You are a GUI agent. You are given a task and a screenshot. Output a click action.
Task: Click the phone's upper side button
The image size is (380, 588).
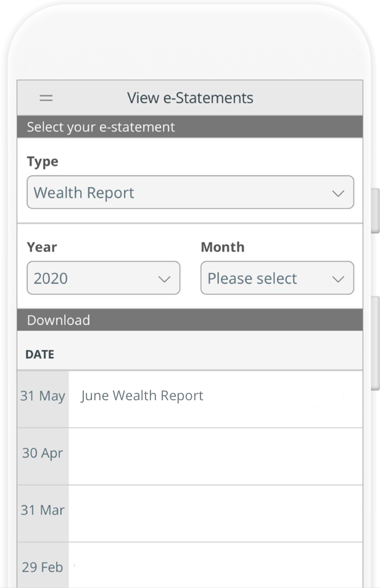tap(375, 211)
